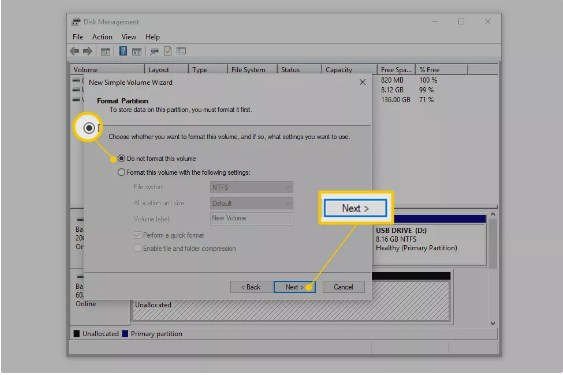Sort by the Type column header
The height and width of the screenshot is (375, 563).
coord(208,70)
